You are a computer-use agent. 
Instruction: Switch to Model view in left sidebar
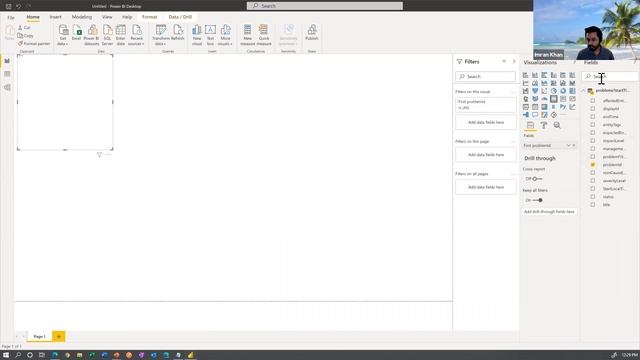click(x=7, y=87)
